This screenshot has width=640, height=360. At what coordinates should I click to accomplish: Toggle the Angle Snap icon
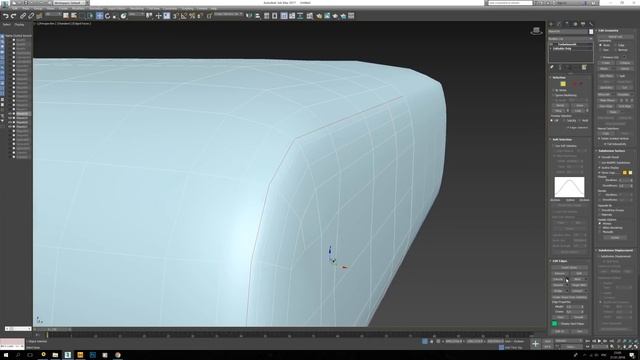(x=183, y=16)
